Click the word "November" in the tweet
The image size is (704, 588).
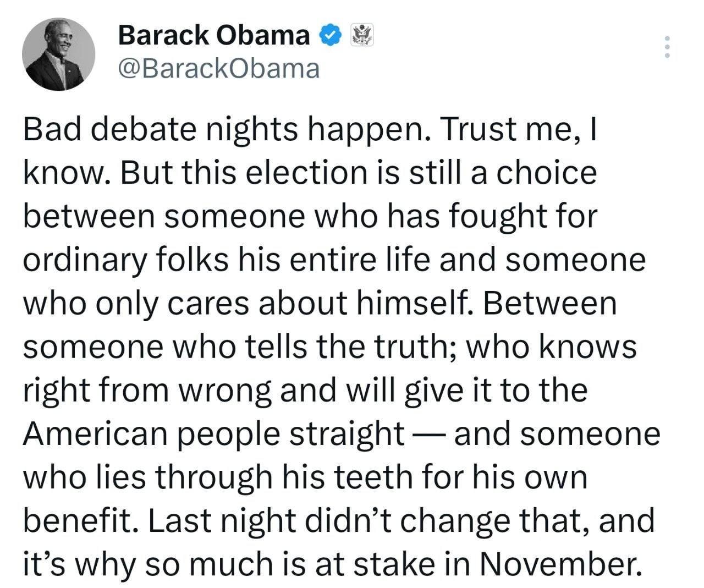click(x=555, y=564)
